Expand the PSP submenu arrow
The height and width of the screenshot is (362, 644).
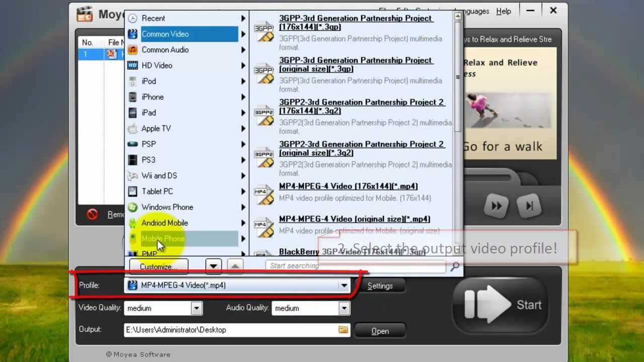[243, 144]
